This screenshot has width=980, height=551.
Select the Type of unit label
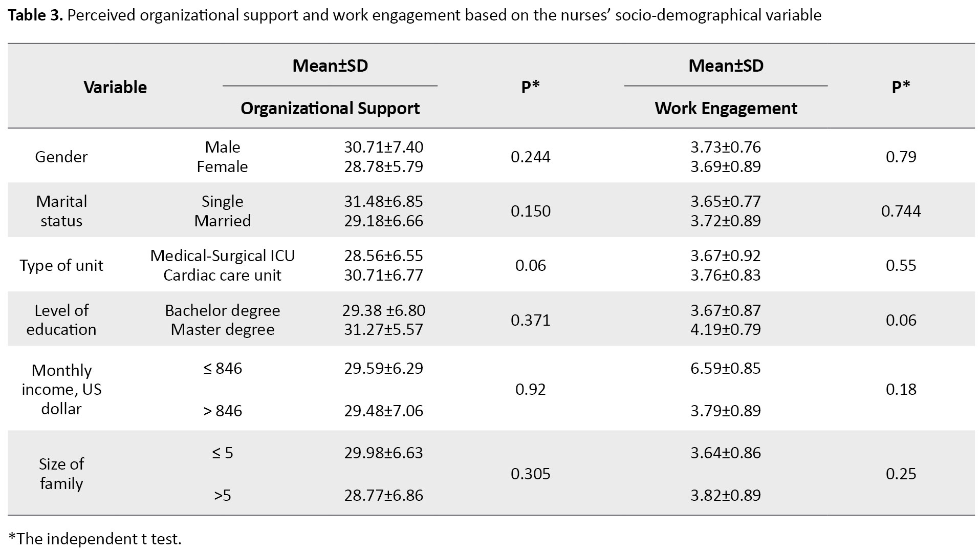pyautogui.click(x=61, y=265)
